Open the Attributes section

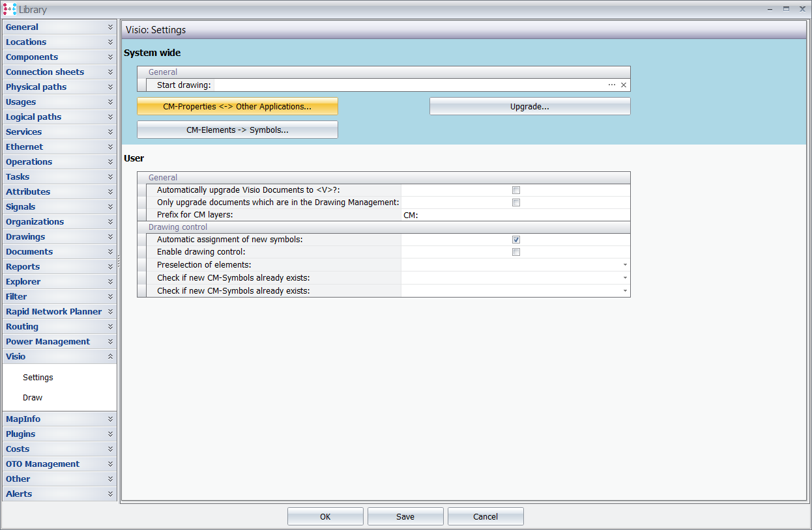point(59,192)
